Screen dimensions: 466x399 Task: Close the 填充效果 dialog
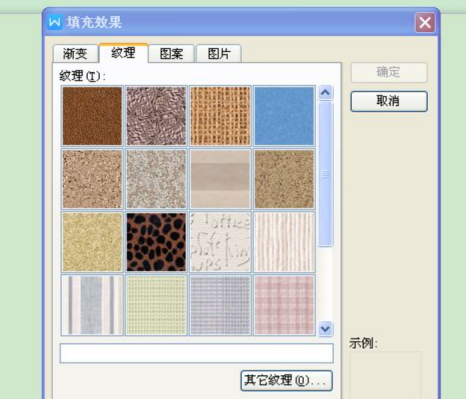(x=425, y=23)
